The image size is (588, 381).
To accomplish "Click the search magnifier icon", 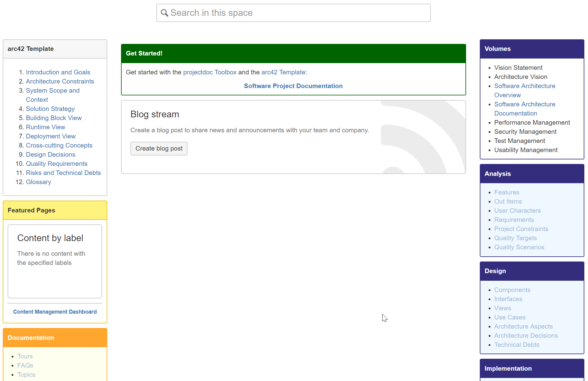I will (164, 13).
